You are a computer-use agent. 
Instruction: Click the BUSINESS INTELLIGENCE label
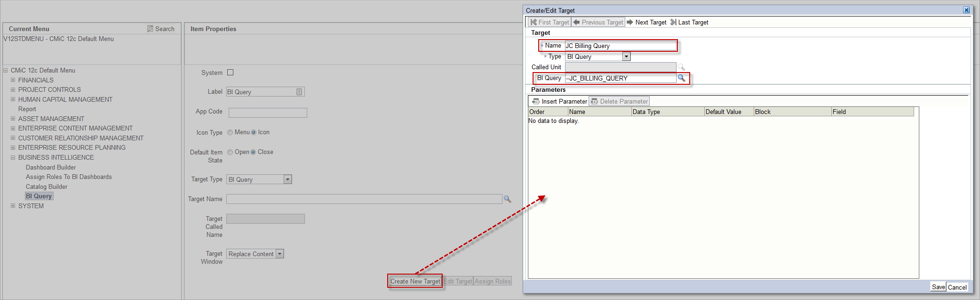(56, 157)
